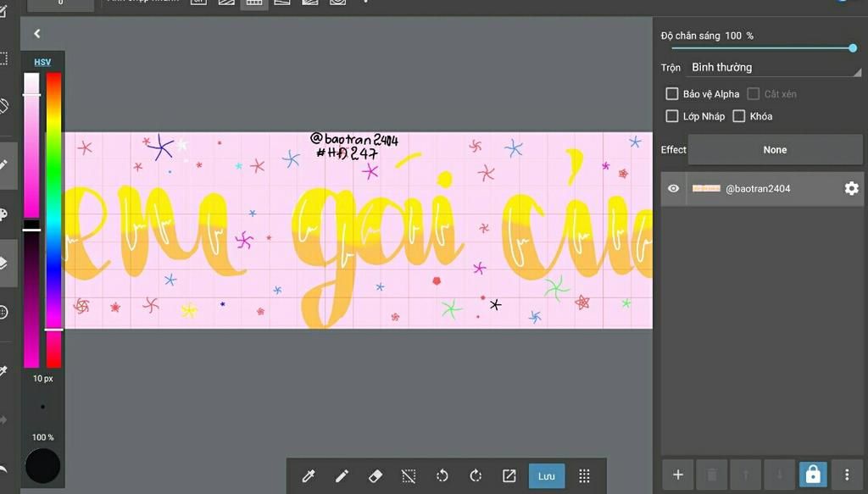Screen dimensions: 868x494
Task: Tap the circular grid icon in the left sidebar
Action: (4, 312)
